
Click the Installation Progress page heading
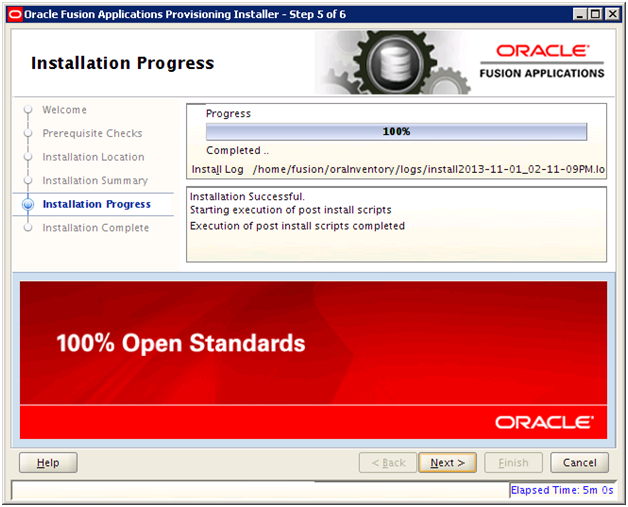tap(123, 63)
